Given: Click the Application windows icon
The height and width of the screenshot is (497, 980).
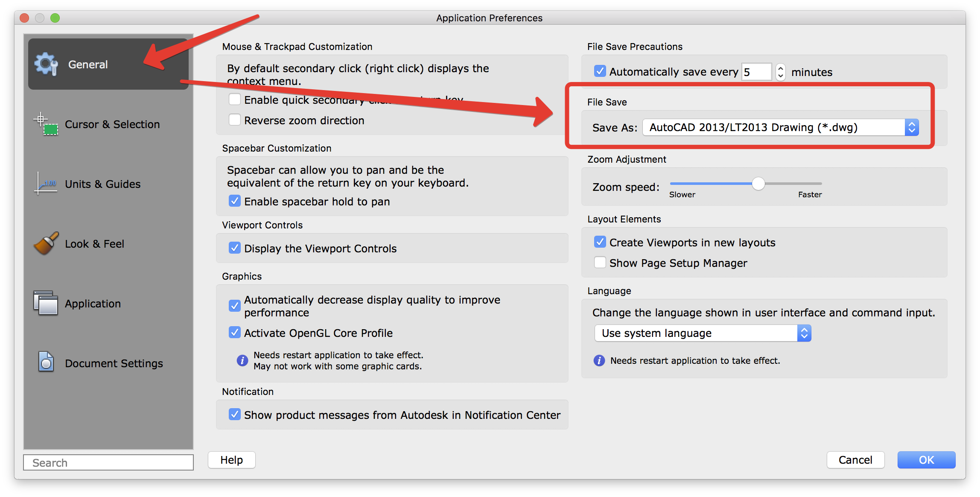Looking at the screenshot, I should tap(45, 303).
